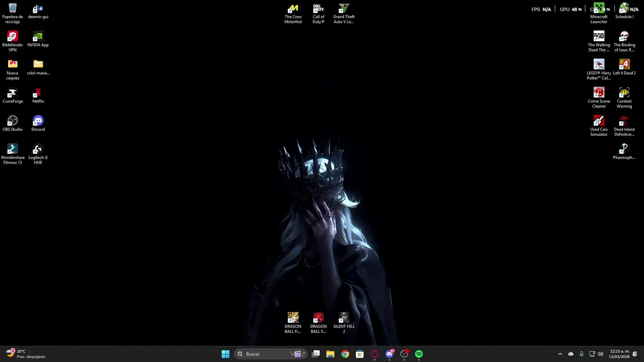The height and width of the screenshot is (362, 644).
Task: Select the Call of Duty shortcut
Action: [318, 14]
